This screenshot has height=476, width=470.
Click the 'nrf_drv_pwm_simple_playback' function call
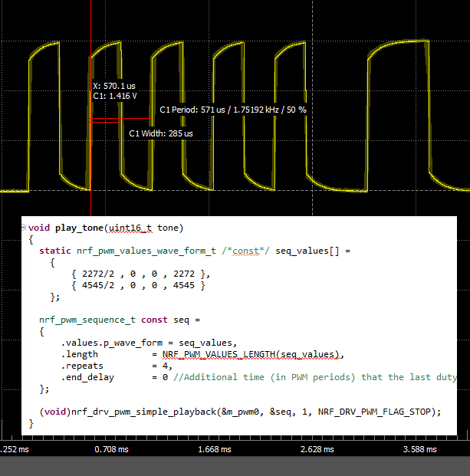pyautogui.click(x=143, y=412)
